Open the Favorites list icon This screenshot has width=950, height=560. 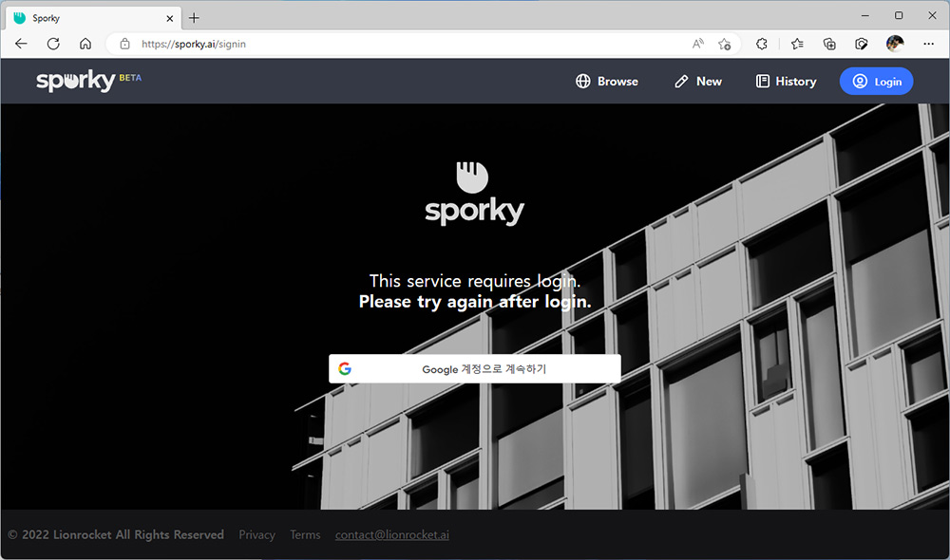coord(797,44)
